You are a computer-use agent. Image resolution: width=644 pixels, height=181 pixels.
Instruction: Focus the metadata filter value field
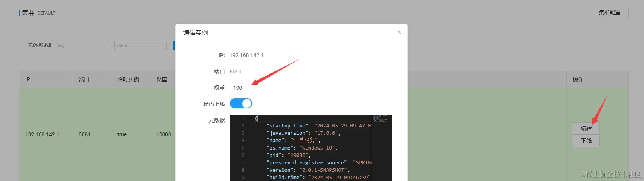(x=140, y=45)
